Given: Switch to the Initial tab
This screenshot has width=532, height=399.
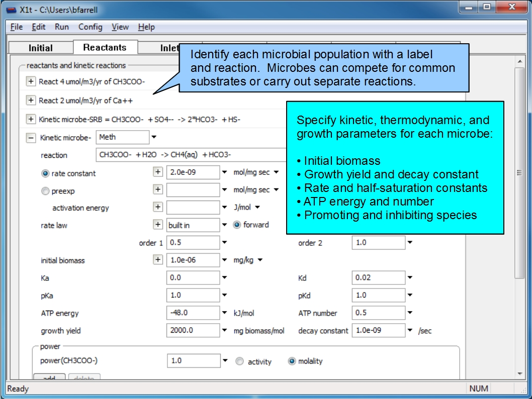Looking at the screenshot, I should pos(41,48).
